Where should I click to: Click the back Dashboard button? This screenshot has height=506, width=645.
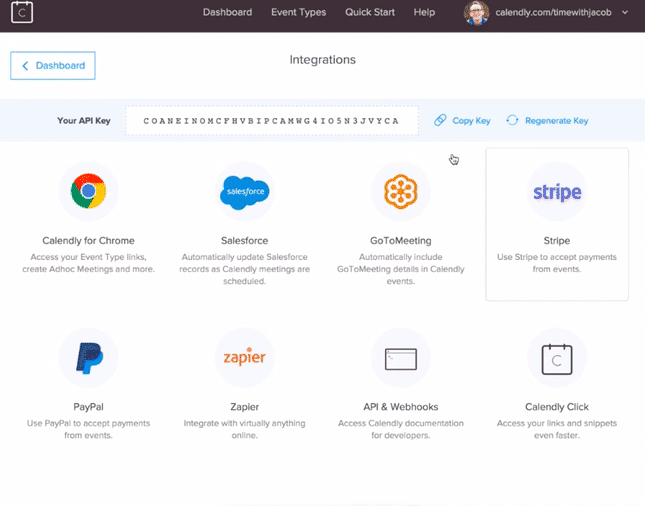tap(53, 65)
